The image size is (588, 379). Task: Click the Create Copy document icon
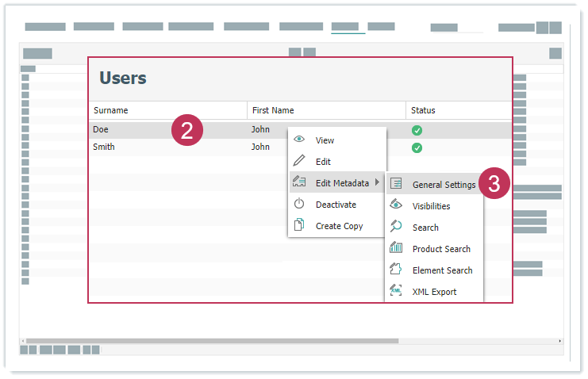(299, 225)
